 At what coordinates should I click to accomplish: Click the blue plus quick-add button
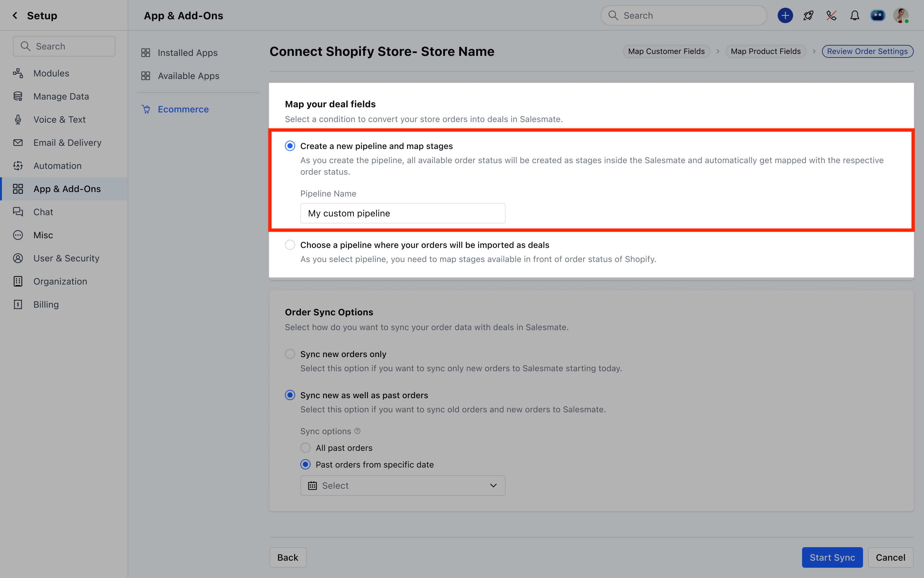pos(785,15)
